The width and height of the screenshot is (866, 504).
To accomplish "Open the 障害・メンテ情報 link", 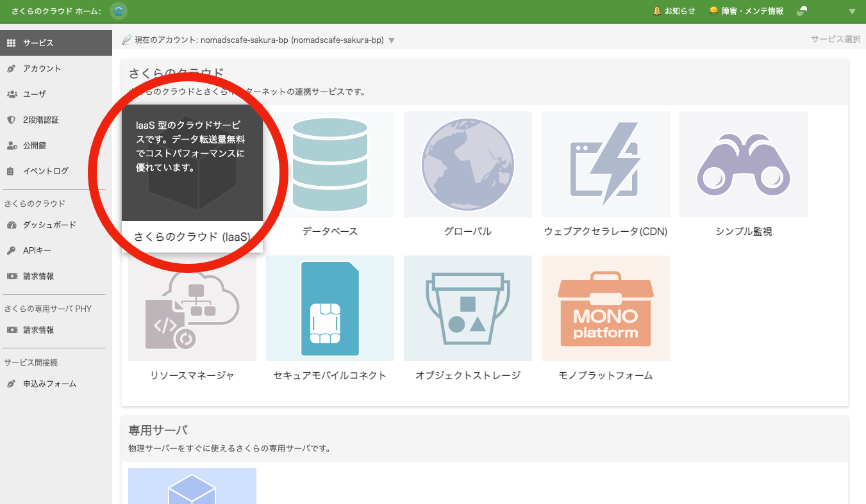I will coord(753,11).
